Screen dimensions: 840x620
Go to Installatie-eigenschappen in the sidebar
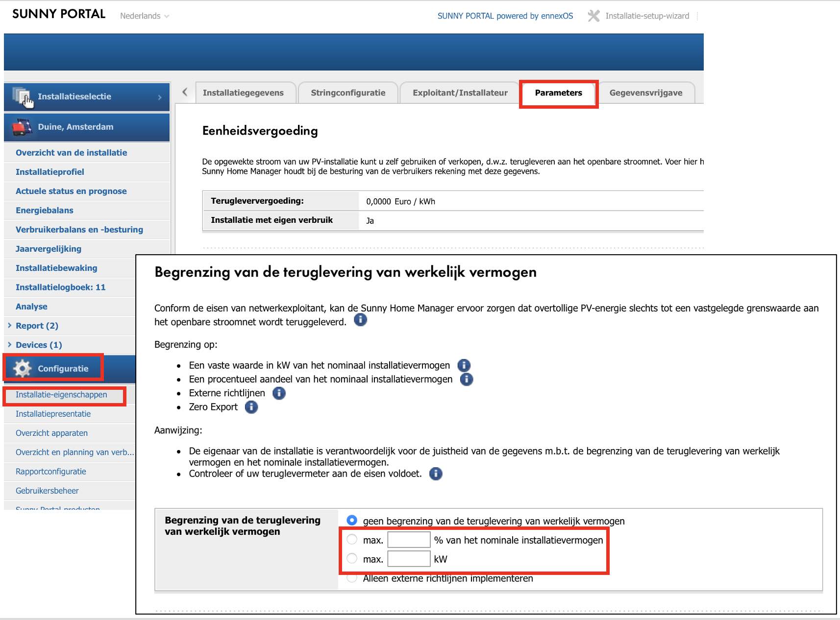61,395
